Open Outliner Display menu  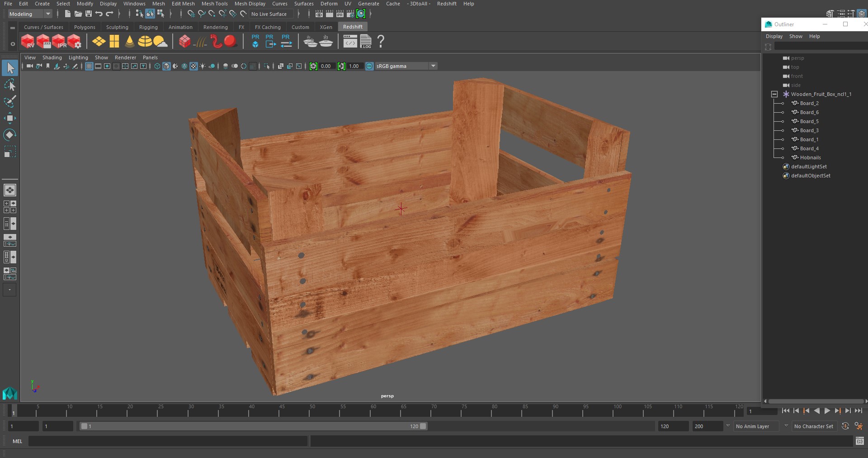774,36
